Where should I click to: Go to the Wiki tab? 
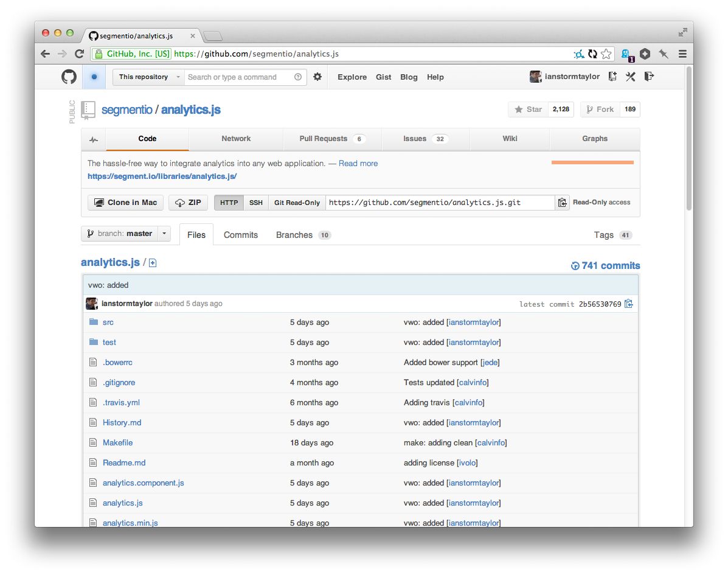[510, 139]
